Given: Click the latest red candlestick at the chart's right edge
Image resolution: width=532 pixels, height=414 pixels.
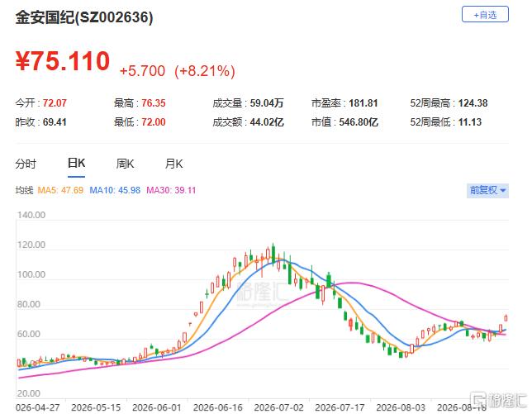Looking at the screenshot, I should pyautogui.click(x=506, y=318).
